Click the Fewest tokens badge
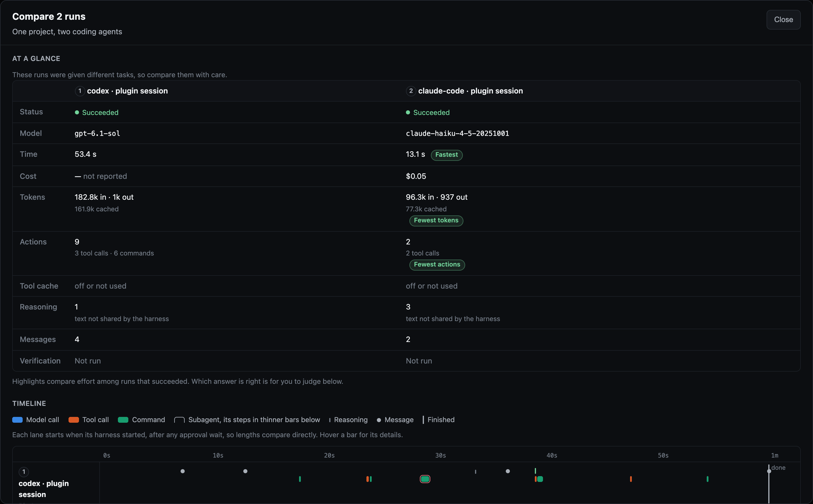Viewport: 813px width, 504px height. tap(436, 220)
